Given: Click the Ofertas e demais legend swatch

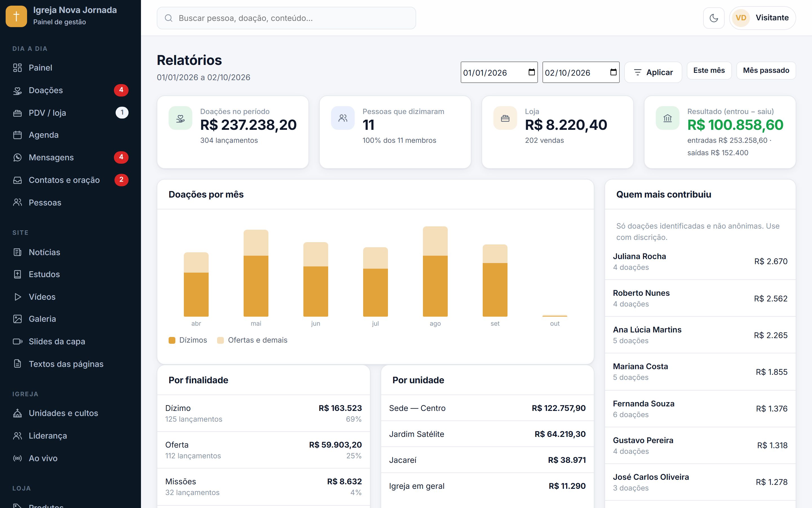Looking at the screenshot, I should click(220, 340).
